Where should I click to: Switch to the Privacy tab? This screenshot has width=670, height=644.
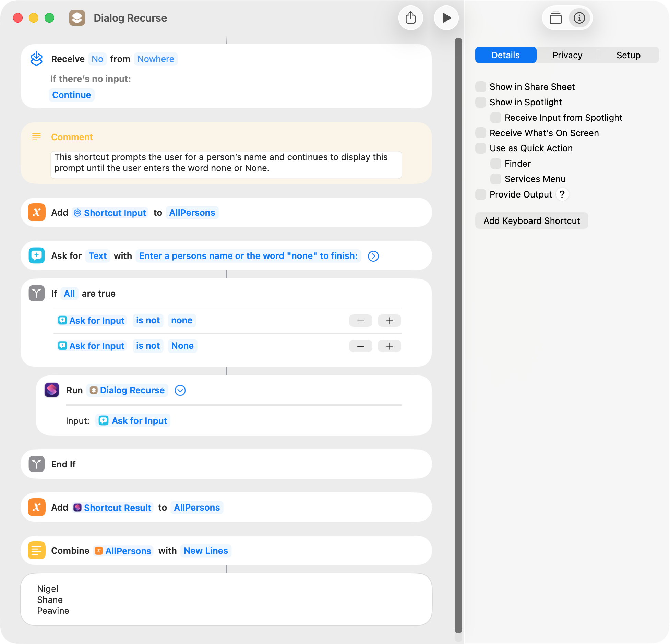[567, 55]
